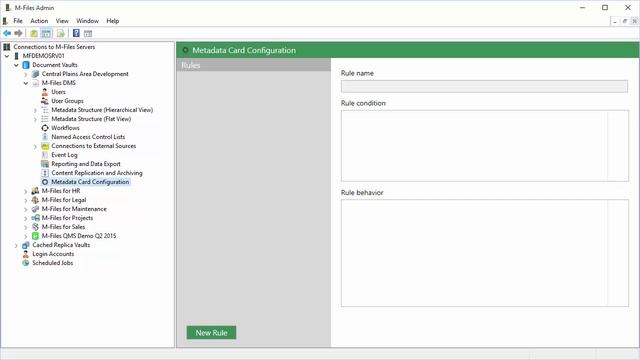Click the Document Vaults icon
640x360 pixels.
coord(26,65)
